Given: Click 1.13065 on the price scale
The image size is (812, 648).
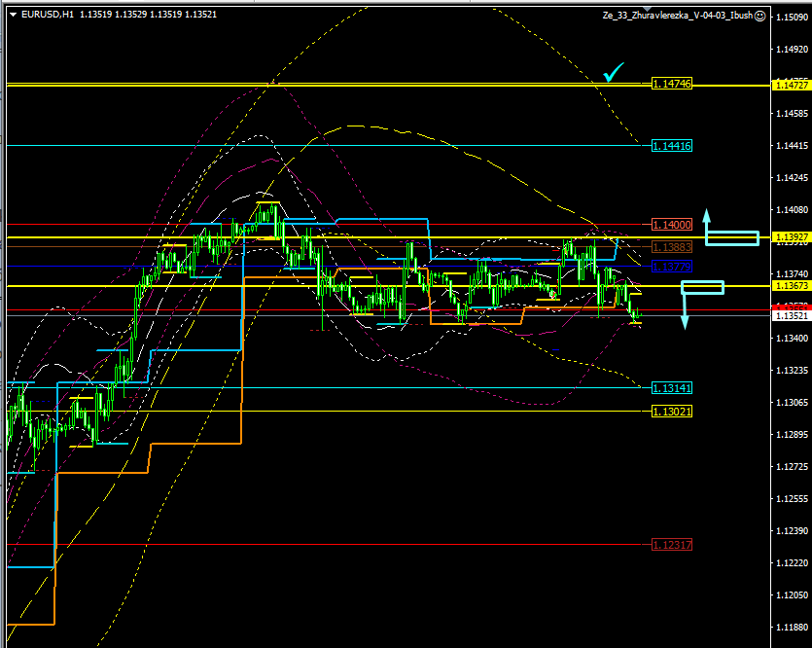Looking at the screenshot, I should tap(792, 403).
